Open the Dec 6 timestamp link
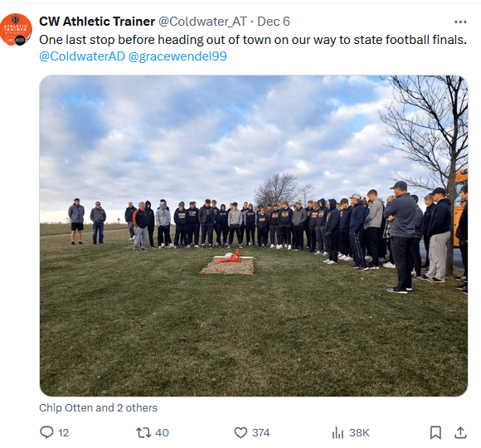 (274, 22)
